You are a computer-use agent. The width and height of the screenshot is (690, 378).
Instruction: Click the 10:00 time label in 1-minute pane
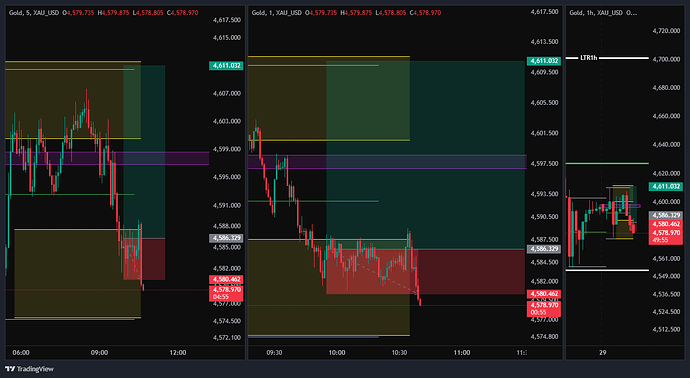[337, 352]
